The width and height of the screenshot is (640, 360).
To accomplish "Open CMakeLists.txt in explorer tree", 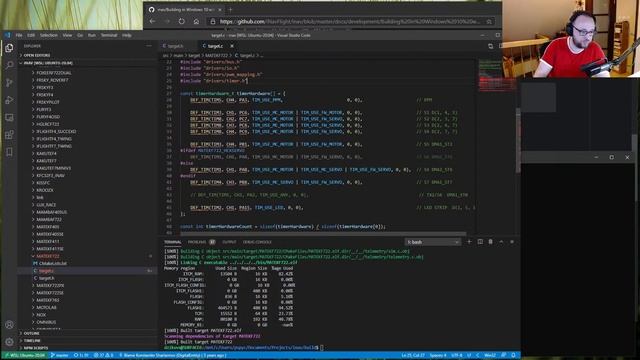I will [x=53, y=264].
